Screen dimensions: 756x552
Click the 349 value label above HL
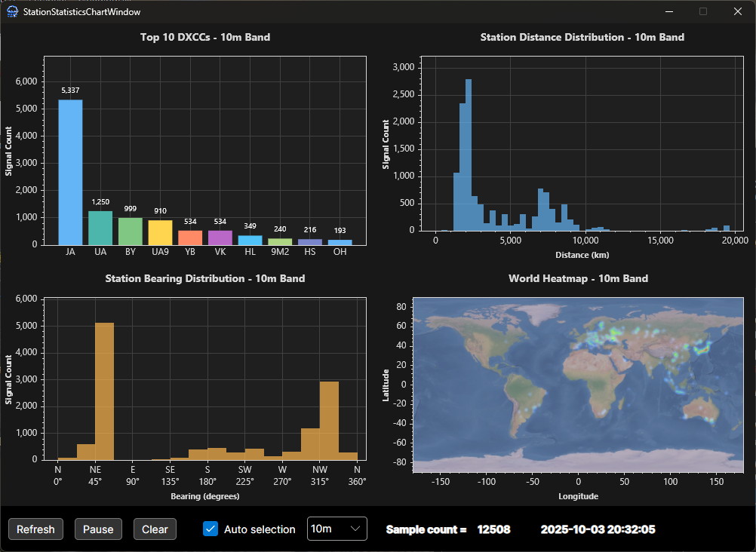[250, 226]
